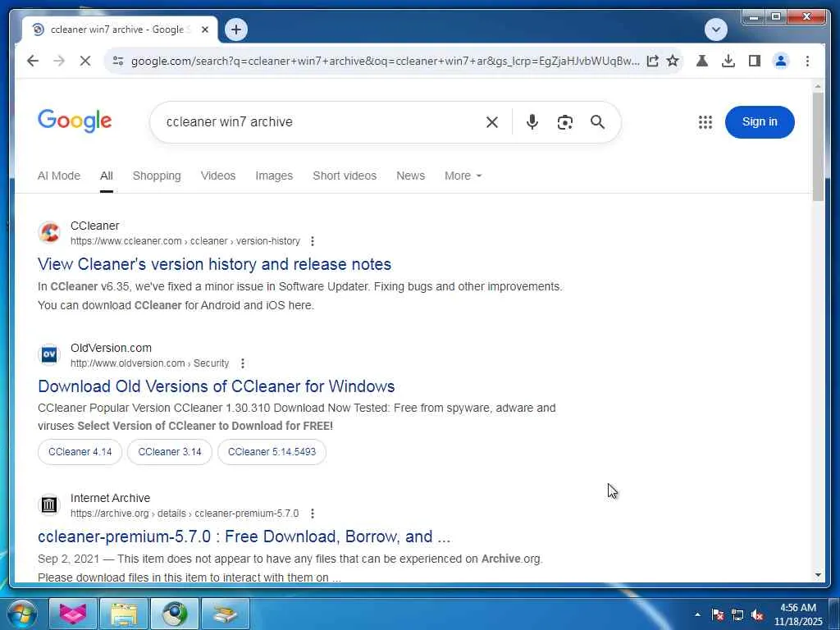Select the All results tab

[106, 176]
